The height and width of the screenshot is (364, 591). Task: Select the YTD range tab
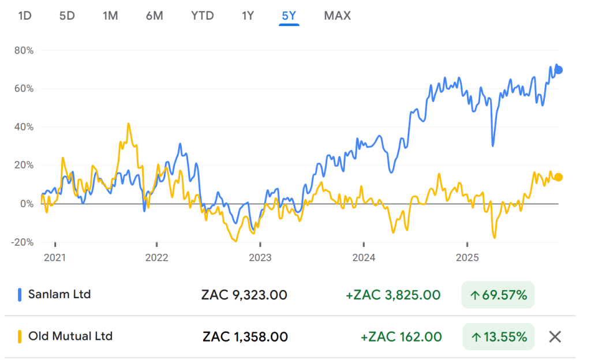coord(202,16)
